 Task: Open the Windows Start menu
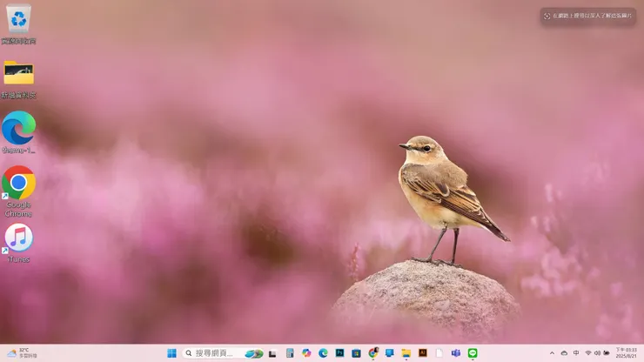pyautogui.click(x=171, y=353)
